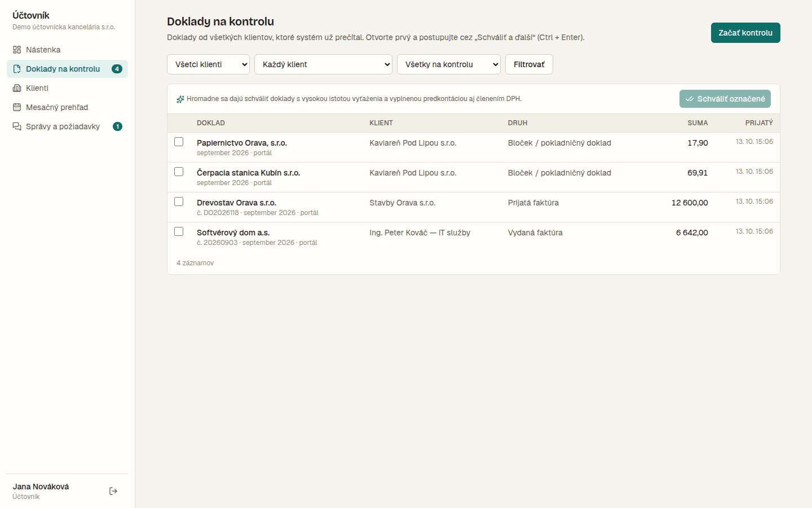The height and width of the screenshot is (508, 812).
Task: Open the Všetci klienti dropdown
Action: coord(209,64)
